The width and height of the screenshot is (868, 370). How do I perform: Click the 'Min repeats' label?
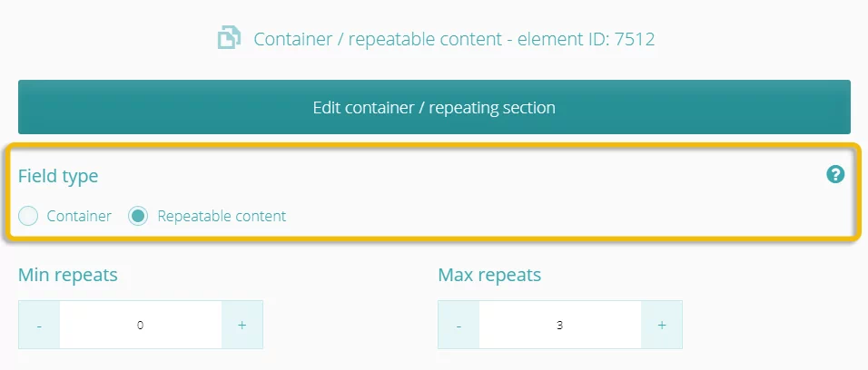(x=67, y=274)
